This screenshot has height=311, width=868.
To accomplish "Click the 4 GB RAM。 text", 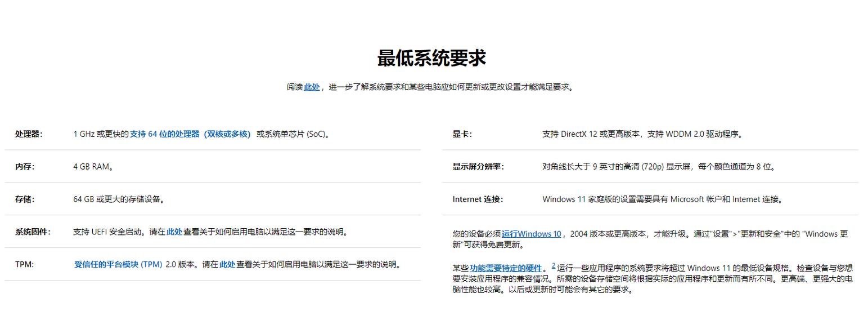I will pyautogui.click(x=93, y=167).
